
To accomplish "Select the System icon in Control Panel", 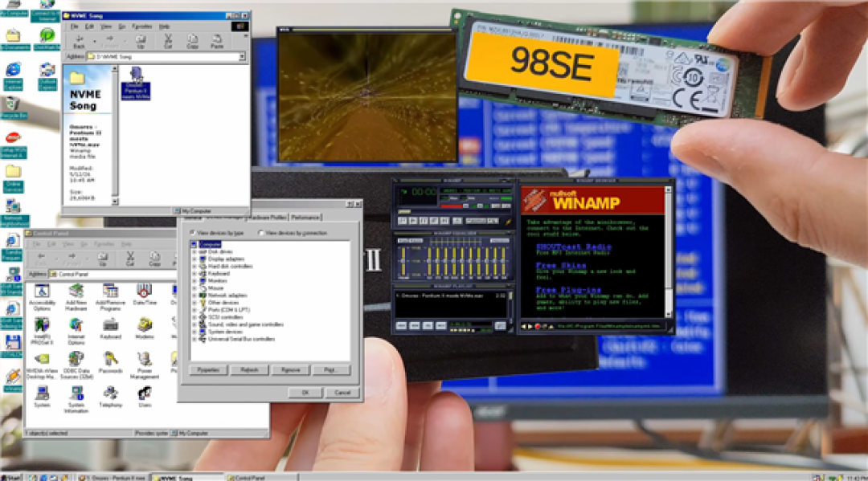I will [x=42, y=397].
